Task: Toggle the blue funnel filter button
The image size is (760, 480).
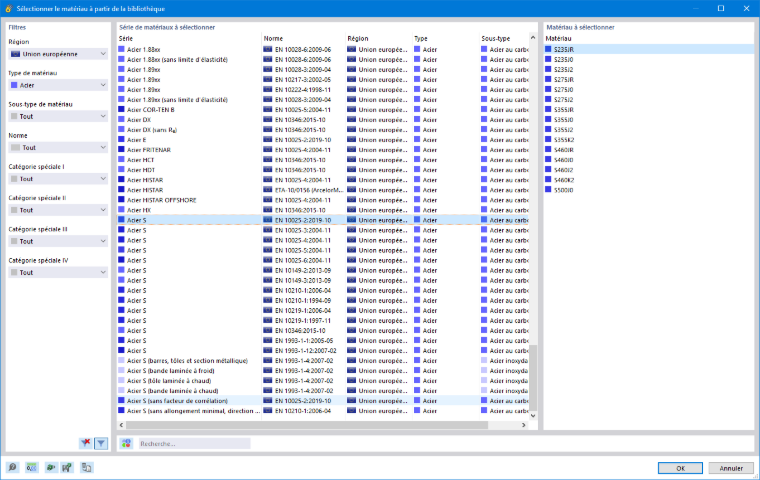Action: (101, 443)
